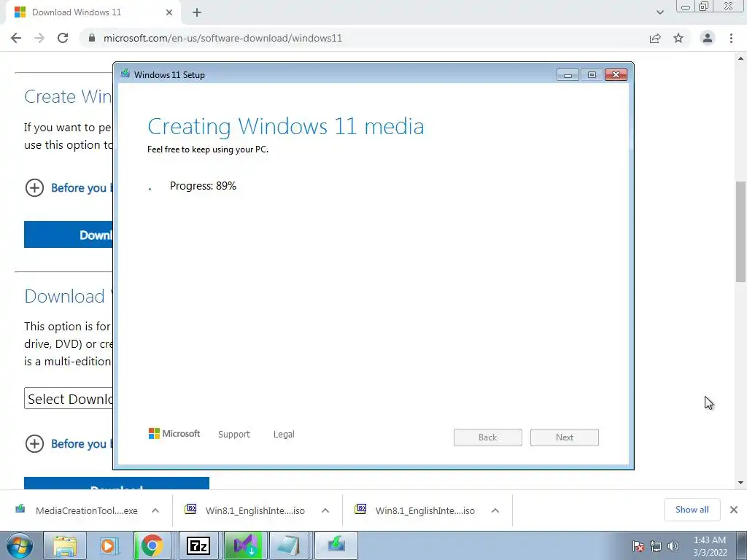This screenshot has height=560, width=747.
Task: Open Legal link in Setup window
Action: click(x=284, y=435)
